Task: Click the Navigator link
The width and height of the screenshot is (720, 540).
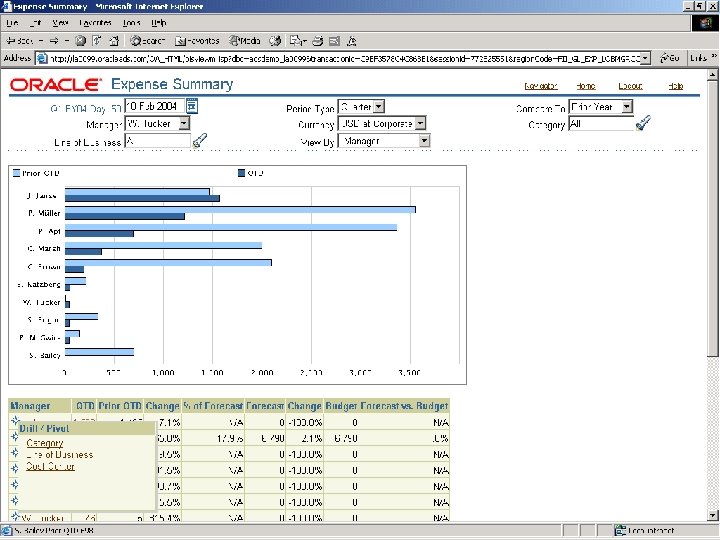Action: point(540,87)
